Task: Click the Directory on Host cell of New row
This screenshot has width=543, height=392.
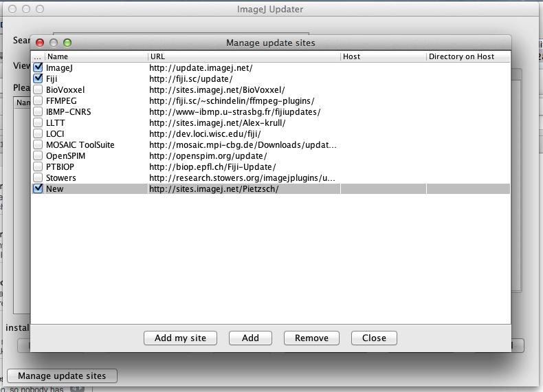Action: tap(468, 189)
